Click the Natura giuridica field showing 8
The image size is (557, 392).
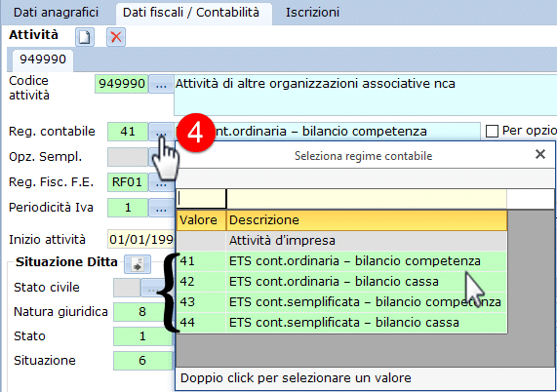click(x=142, y=312)
